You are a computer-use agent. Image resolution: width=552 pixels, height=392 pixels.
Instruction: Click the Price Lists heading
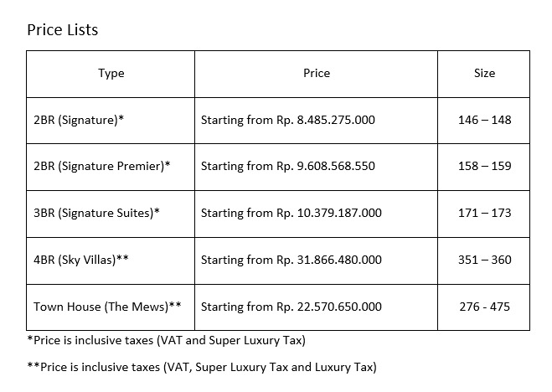tap(62, 30)
